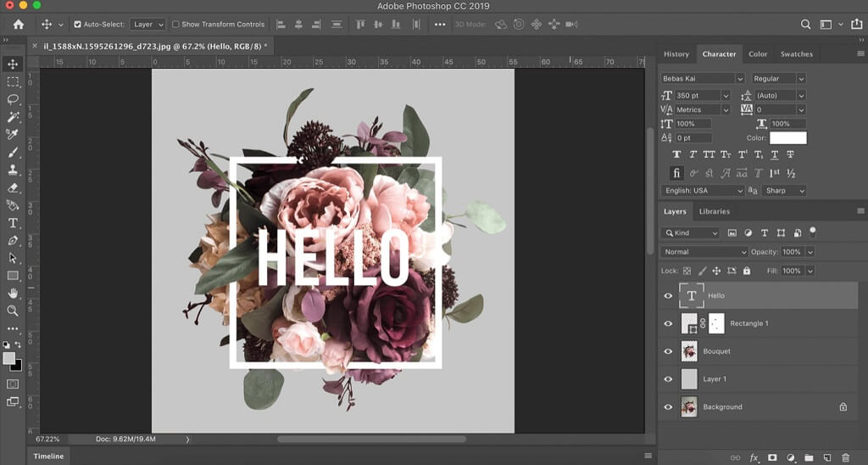This screenshot has height=465, width=868.
Task: Enable Auto-Select checkbox
Action: tap(77, 25)
